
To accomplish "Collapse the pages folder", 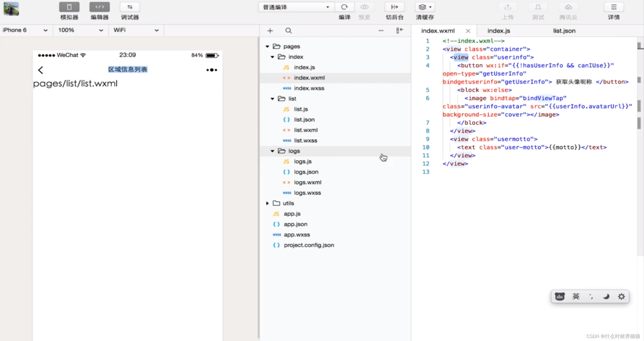I will [267, 46].
